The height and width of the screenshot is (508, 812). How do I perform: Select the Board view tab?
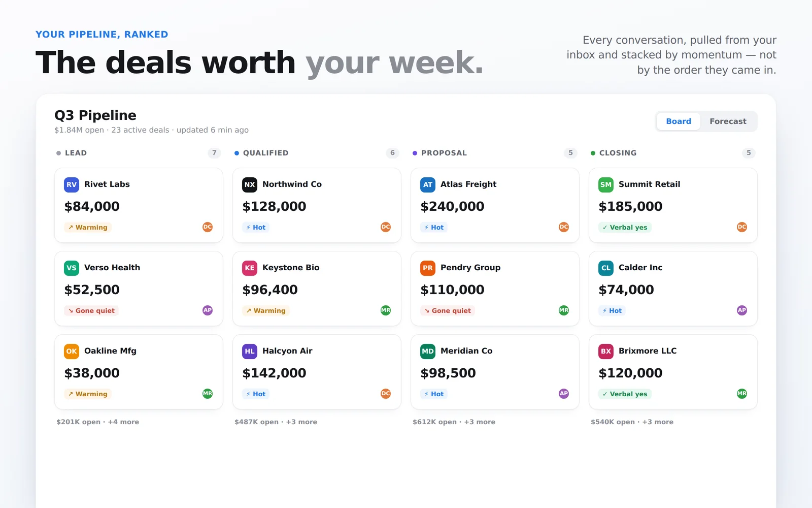[679, 121]
